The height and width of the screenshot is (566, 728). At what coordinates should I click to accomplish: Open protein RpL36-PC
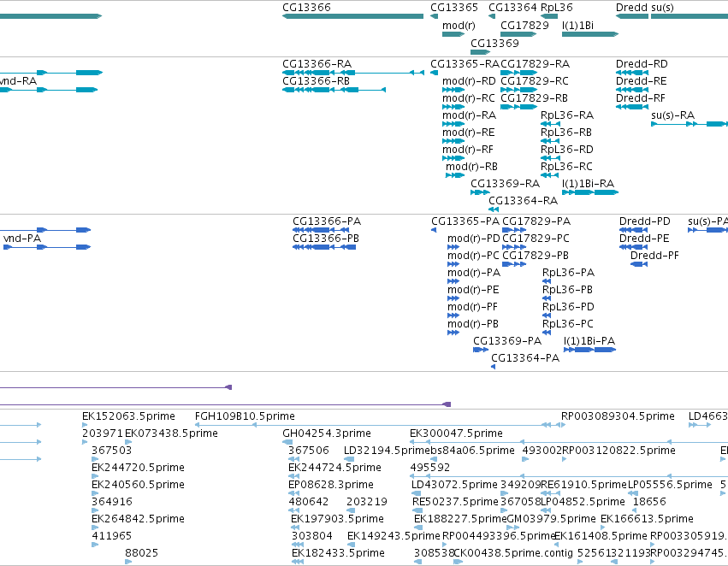[x=568, y=324]
